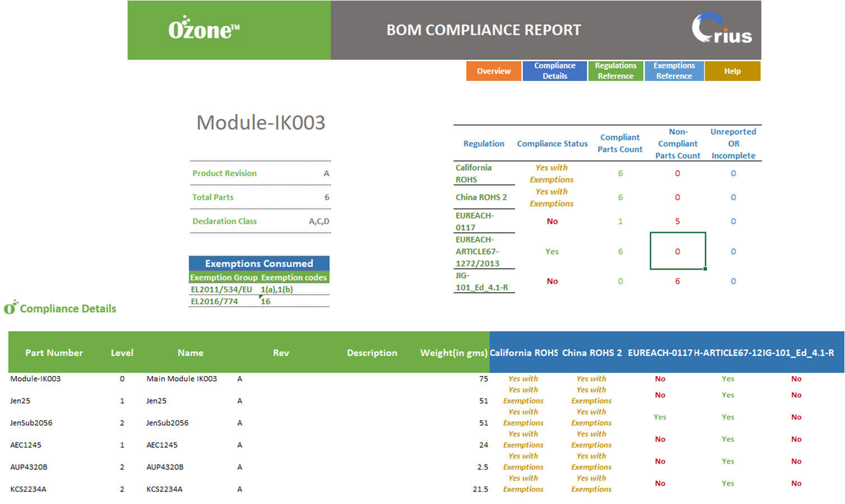Click the Part Number column header
The height and width of the screenshot is (504, 845).
54,353
